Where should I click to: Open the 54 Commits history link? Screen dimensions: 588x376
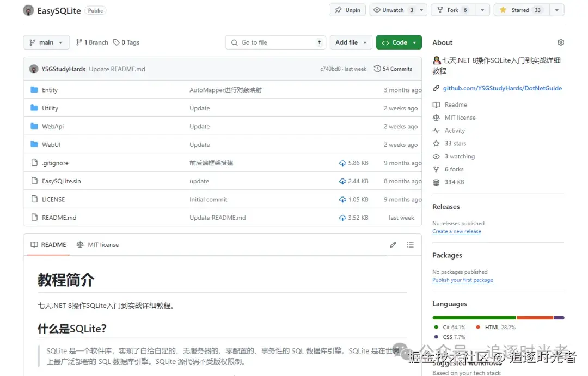393,69
